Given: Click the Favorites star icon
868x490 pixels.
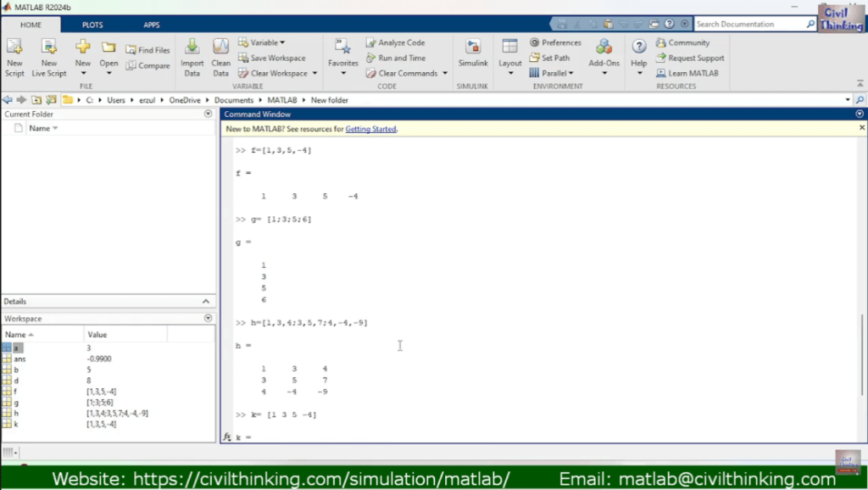Looking at the screenshot, I should click(x=342, y=47).
